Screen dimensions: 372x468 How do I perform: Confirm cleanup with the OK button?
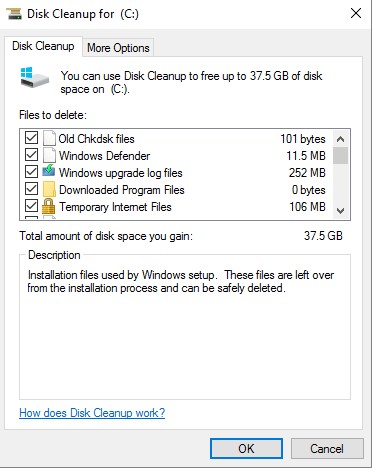[246, 449]
